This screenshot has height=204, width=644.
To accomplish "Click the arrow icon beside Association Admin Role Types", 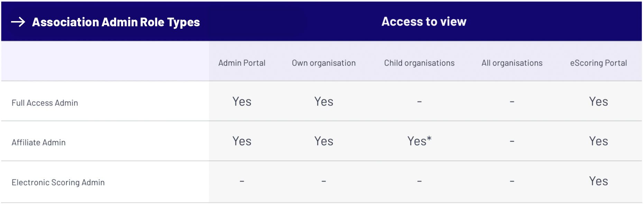I will [18, 22].
